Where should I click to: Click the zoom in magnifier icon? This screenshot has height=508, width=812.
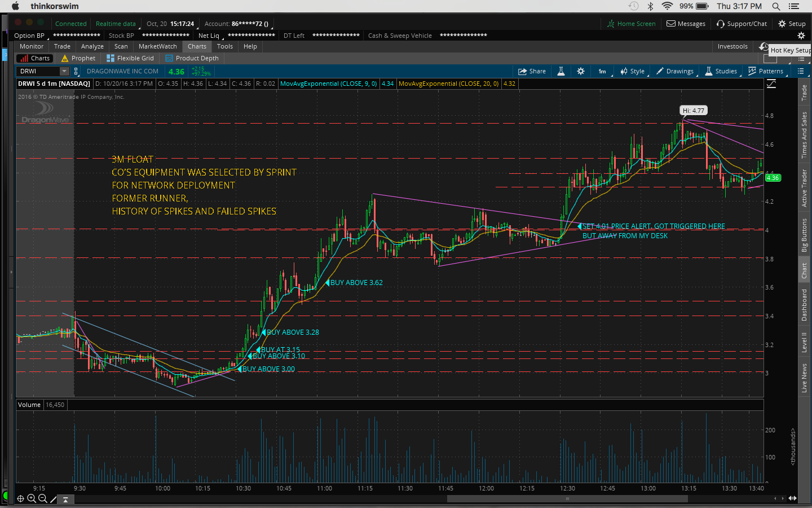(32, 498)
